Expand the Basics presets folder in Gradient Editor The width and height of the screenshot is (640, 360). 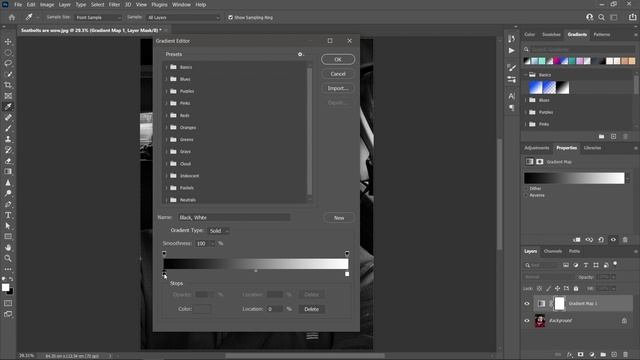[167, 67]
